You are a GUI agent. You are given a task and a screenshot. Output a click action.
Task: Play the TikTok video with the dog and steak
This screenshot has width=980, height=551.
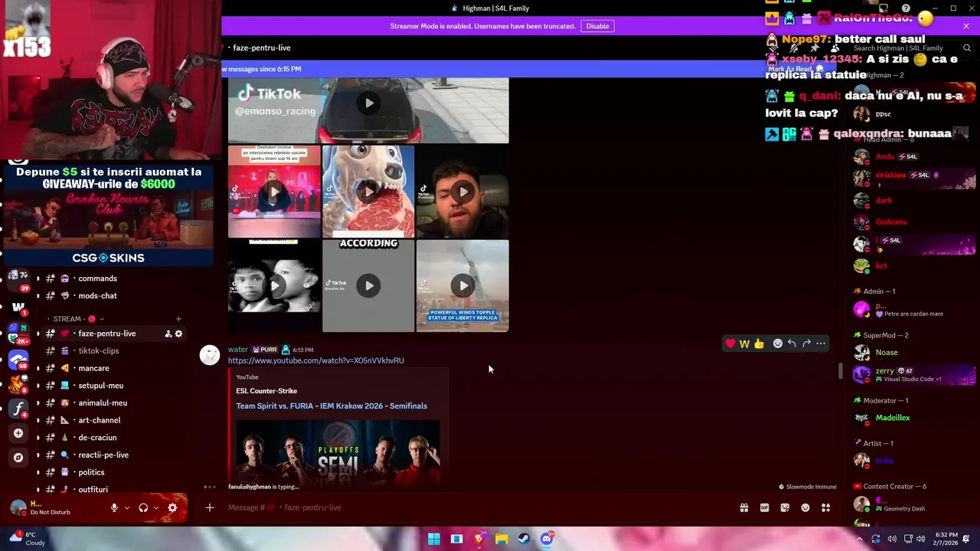(368, 191)
